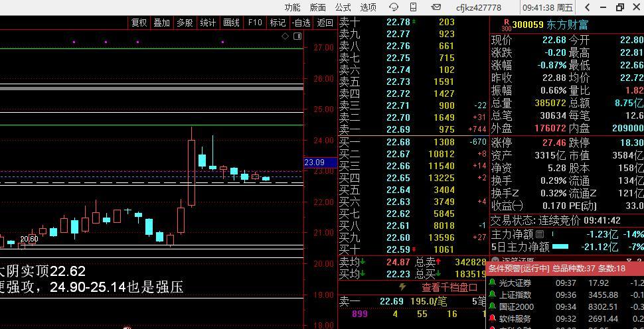644x329 pixels.
Task: Click the 光大证券 alert row
Action: (566, 283)
